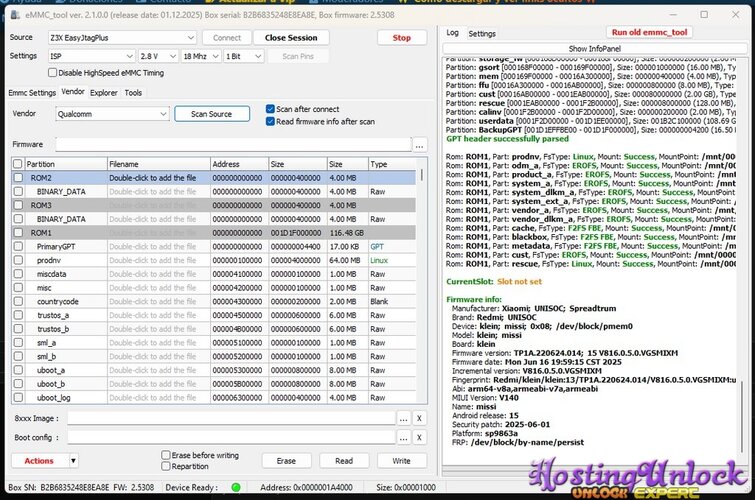The height and width of the screenshot is (500, 755).
Task: Click into the Boot config field
Action: [x=231, y=437]
